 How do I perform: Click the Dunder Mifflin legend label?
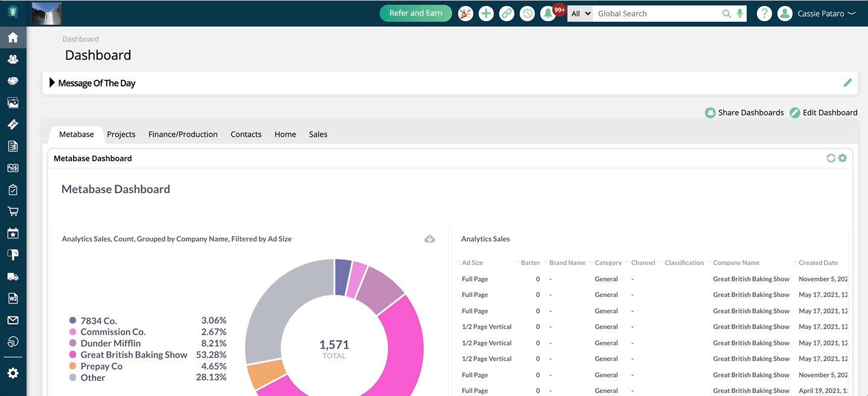[x=110, y=343]
